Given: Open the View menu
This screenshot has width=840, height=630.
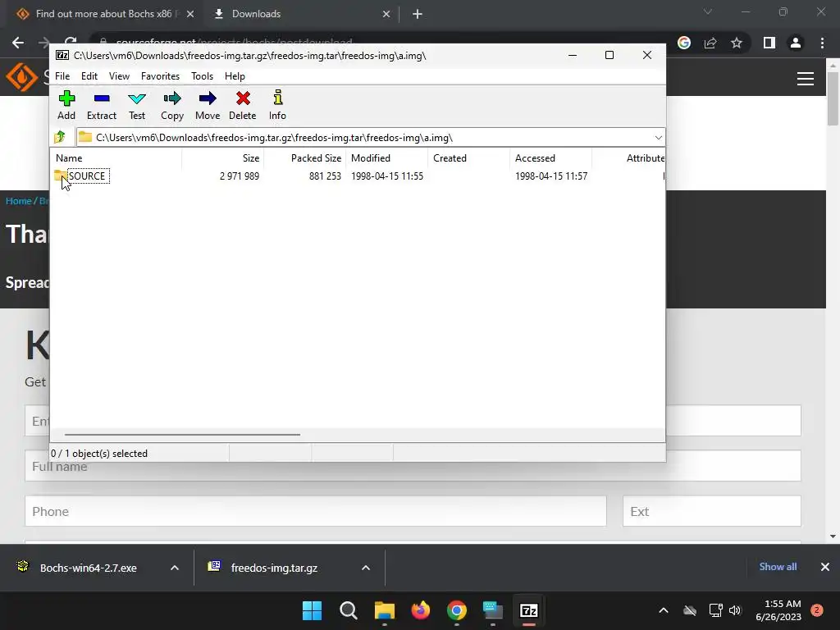Looking at the screenshot, I should 119,76.
